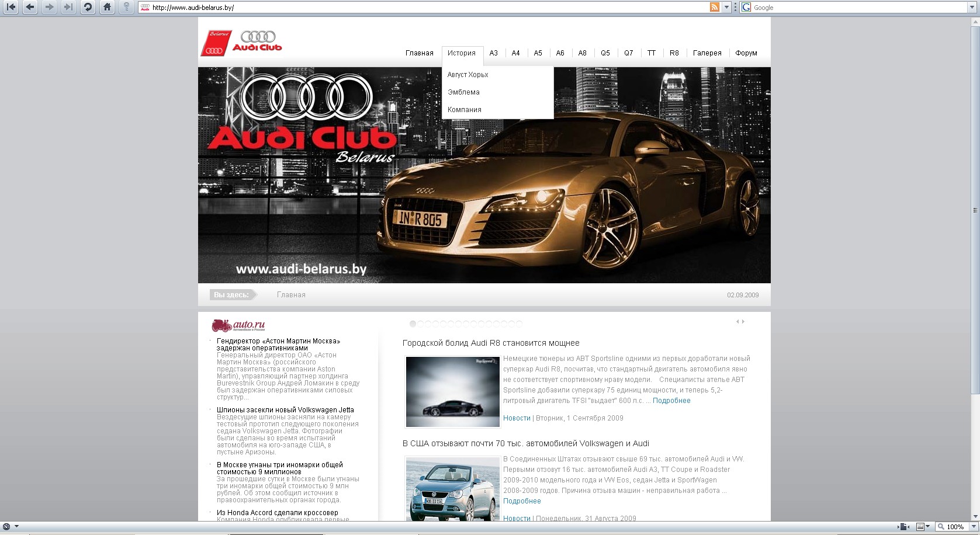
Task: Open headline about three cars stolen in Москве
Action: point(280,468)
